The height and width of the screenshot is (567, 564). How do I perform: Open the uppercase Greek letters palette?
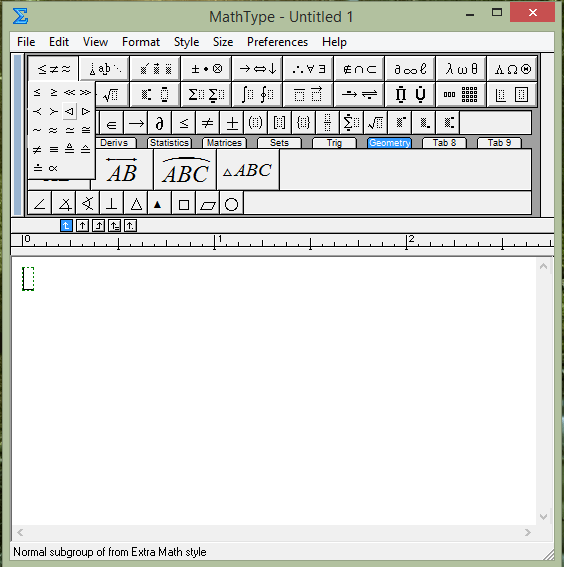512,69
